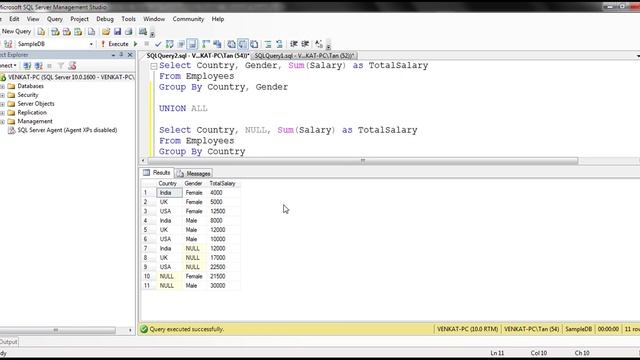The height and width of the screenshot is (360, 640).
Task: Open the SampleDB database dropdown
Action: click(x=91, y=44)
